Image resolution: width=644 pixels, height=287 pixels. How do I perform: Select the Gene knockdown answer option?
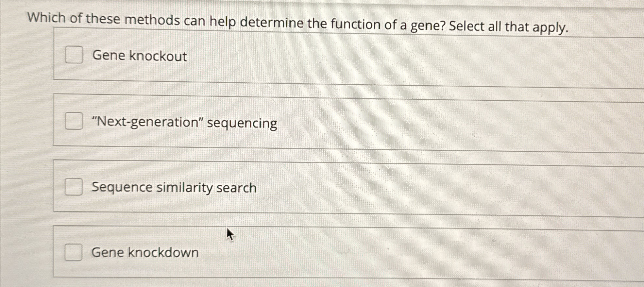tap(74, 252)
